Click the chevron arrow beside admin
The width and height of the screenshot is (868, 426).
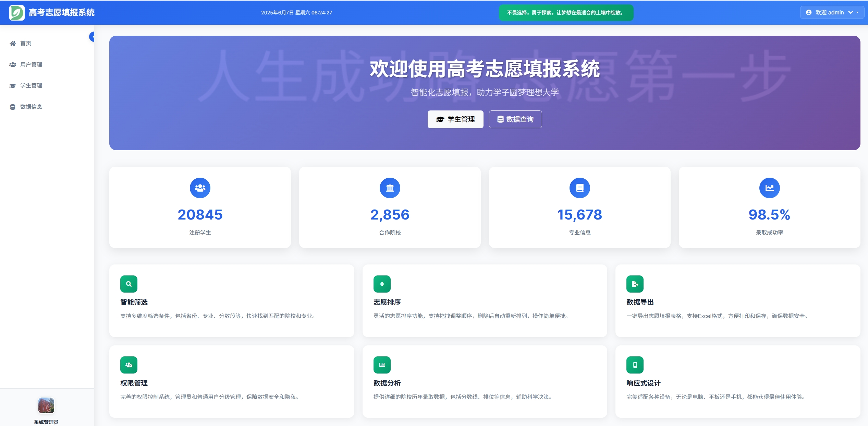pos(851,12)
